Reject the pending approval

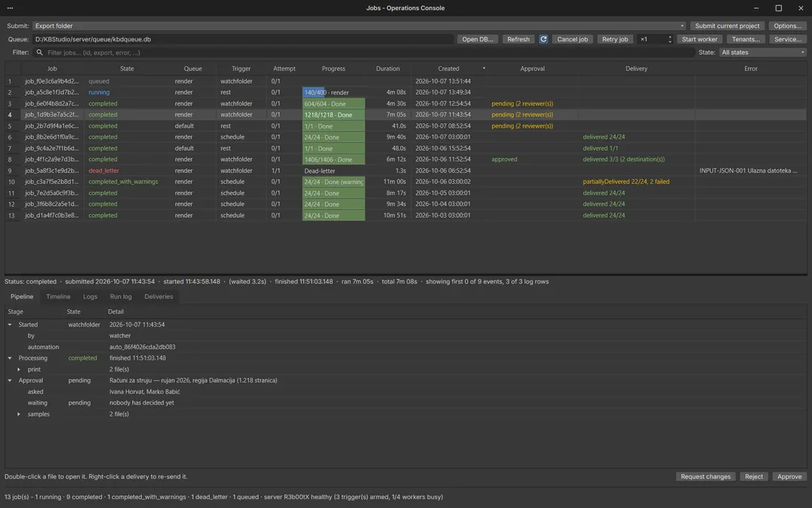coord(754,477)
